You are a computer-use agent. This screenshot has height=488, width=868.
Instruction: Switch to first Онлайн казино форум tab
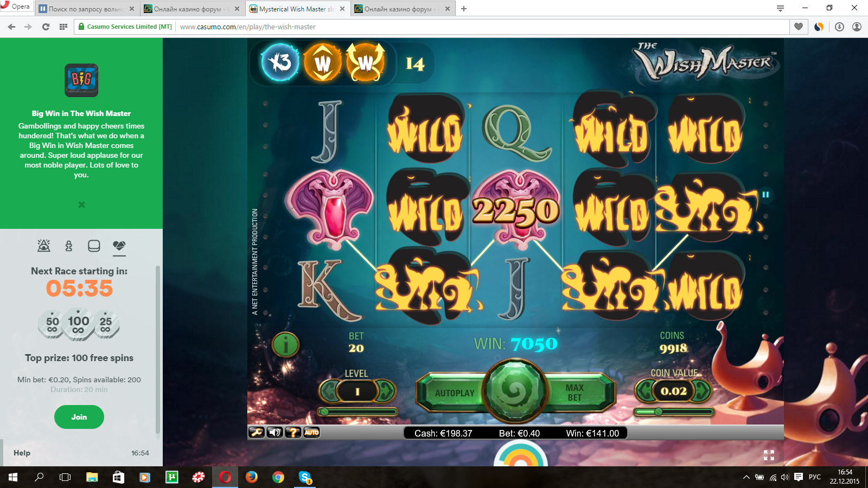pos(192,9)
